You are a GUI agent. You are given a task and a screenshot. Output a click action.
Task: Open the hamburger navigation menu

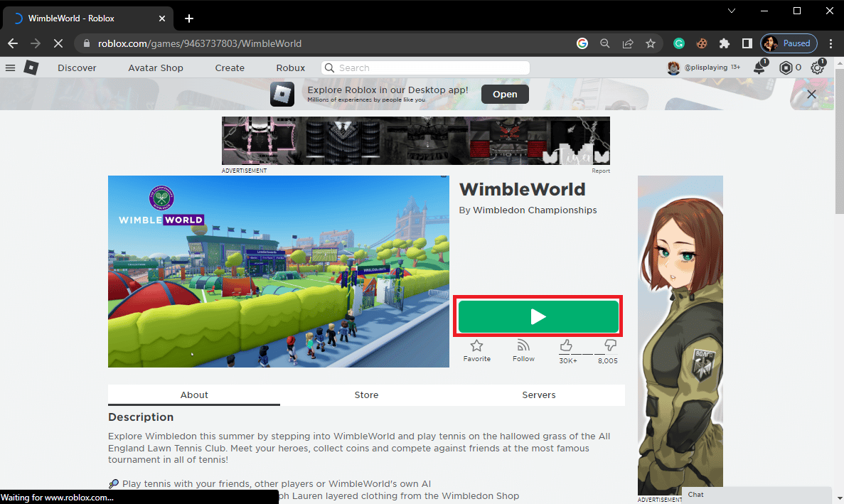(10, 68)
